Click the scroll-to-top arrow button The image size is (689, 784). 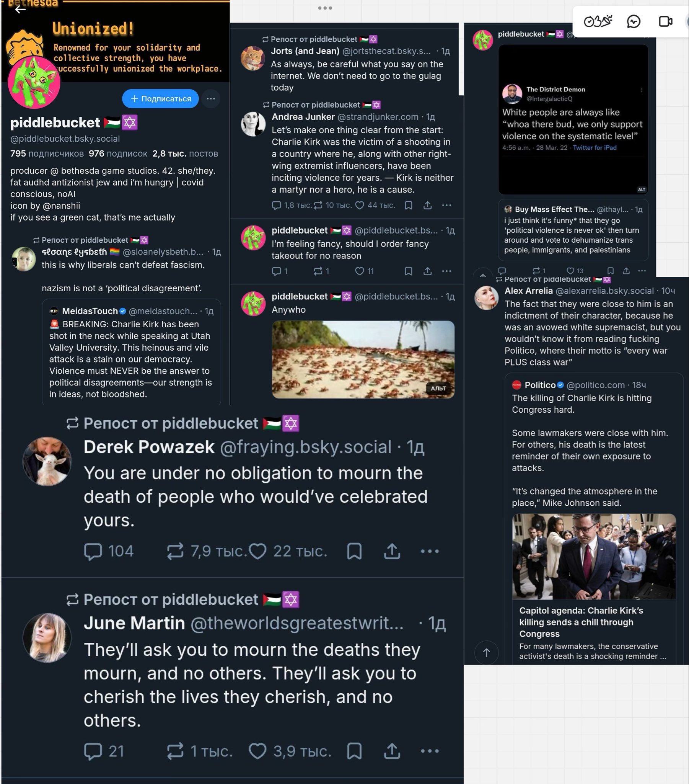click(x=486, y=652)
